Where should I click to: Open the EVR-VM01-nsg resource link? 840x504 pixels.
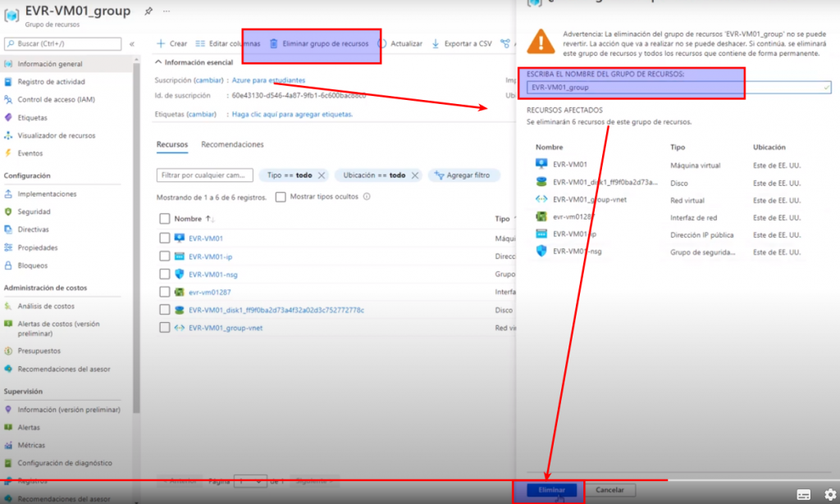pyautogui.click(x=212, y=275)
